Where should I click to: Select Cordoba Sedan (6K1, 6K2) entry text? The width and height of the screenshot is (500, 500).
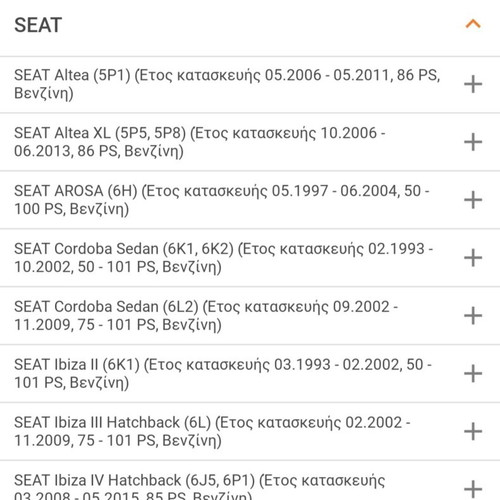pos(224,258)
